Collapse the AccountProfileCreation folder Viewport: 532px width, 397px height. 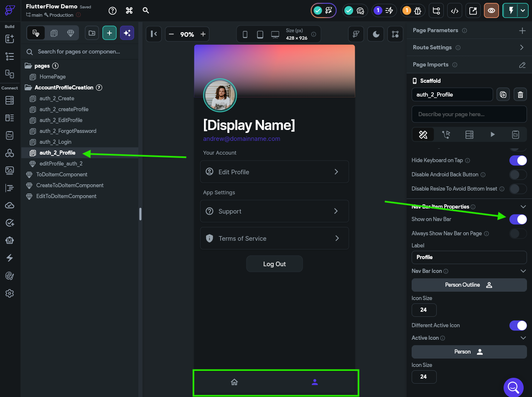pos(28,87)
